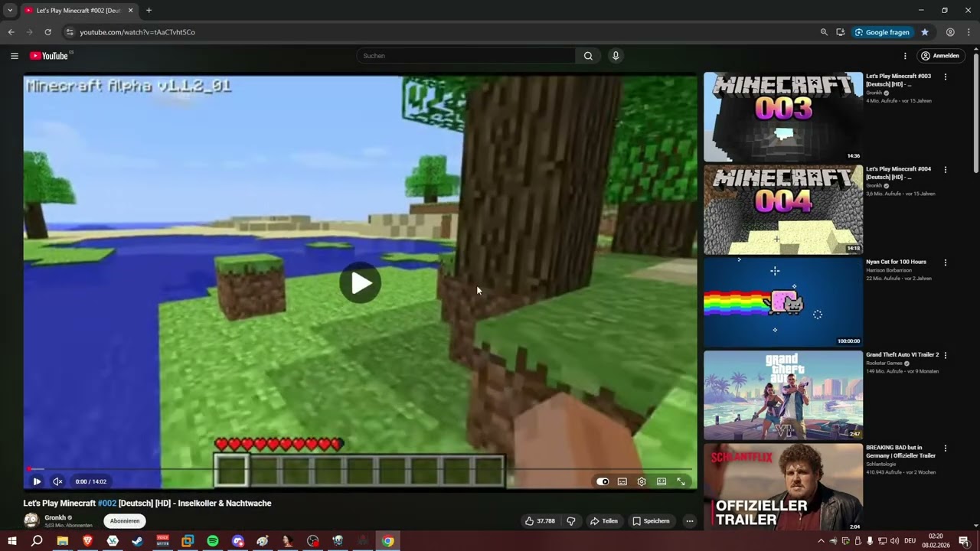Screen dimensions: 980x551
Task: Sign in with Anmelden button
Action: click(x=940, y=56)
